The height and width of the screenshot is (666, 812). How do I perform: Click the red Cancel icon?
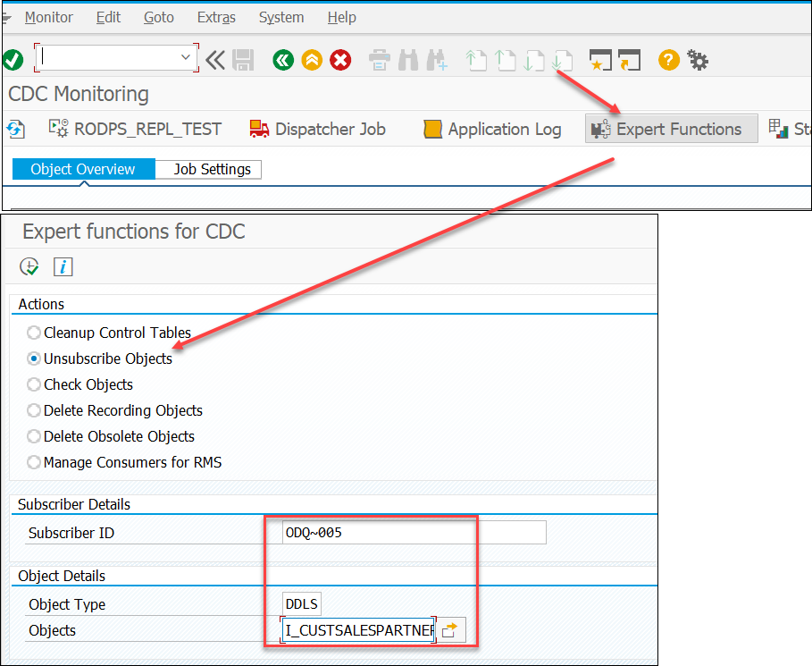[340, 60]
